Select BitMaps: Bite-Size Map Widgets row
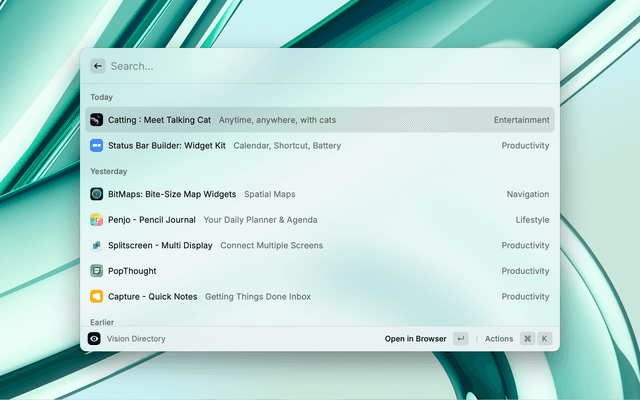The image size is (640, 400). [320, 194]
